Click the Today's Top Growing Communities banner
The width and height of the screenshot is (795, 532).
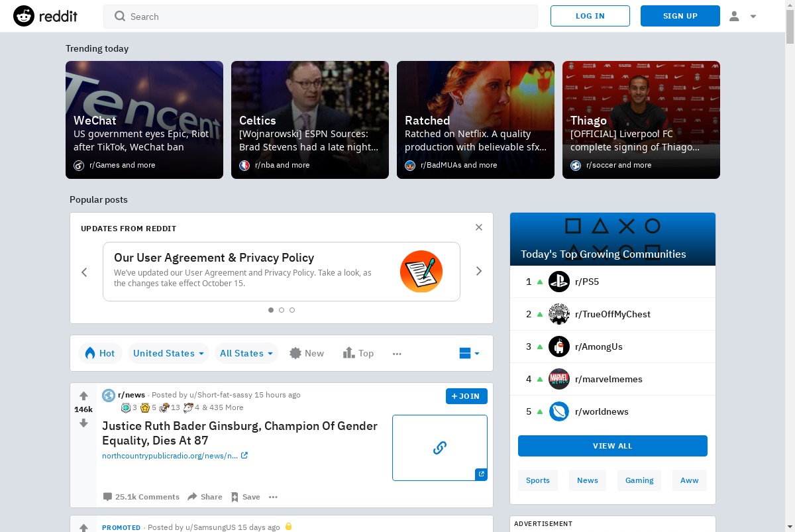613,239
